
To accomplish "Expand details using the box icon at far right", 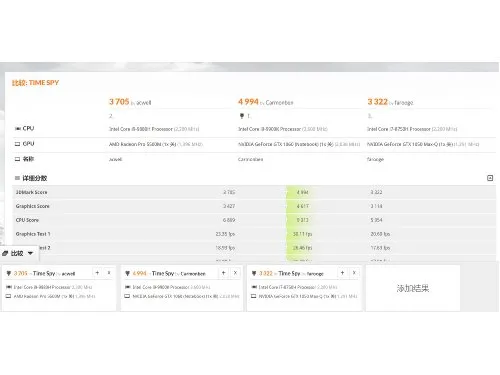I will pyautogui.click(x=490, y=178).
